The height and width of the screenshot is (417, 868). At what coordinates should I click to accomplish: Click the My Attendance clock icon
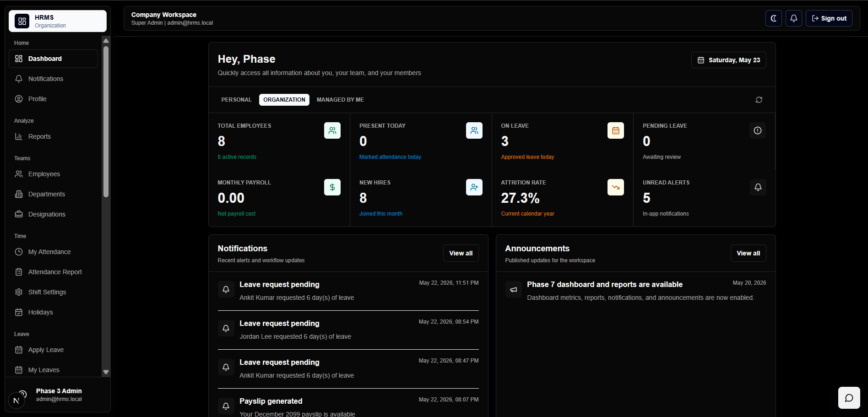coord(19,252)
